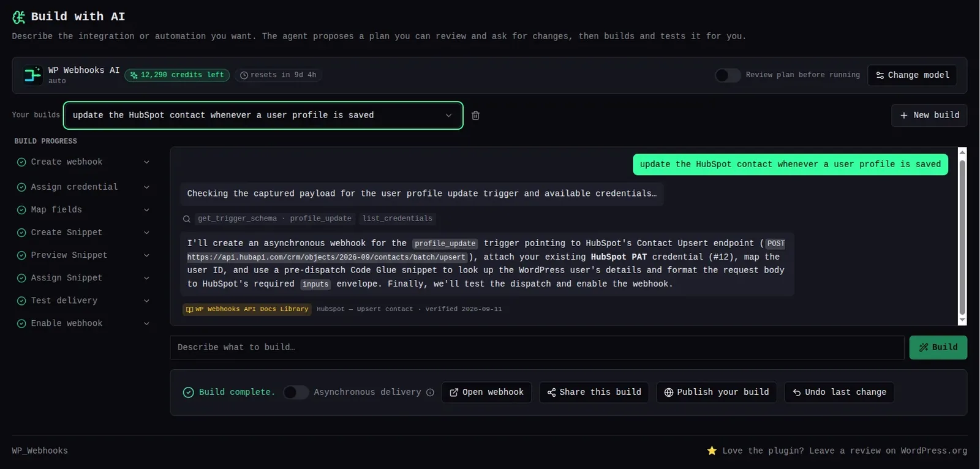Click the credits left badge
Viewport: 980px width, 469px height.
pyautogui.click(x=177, y=75)
